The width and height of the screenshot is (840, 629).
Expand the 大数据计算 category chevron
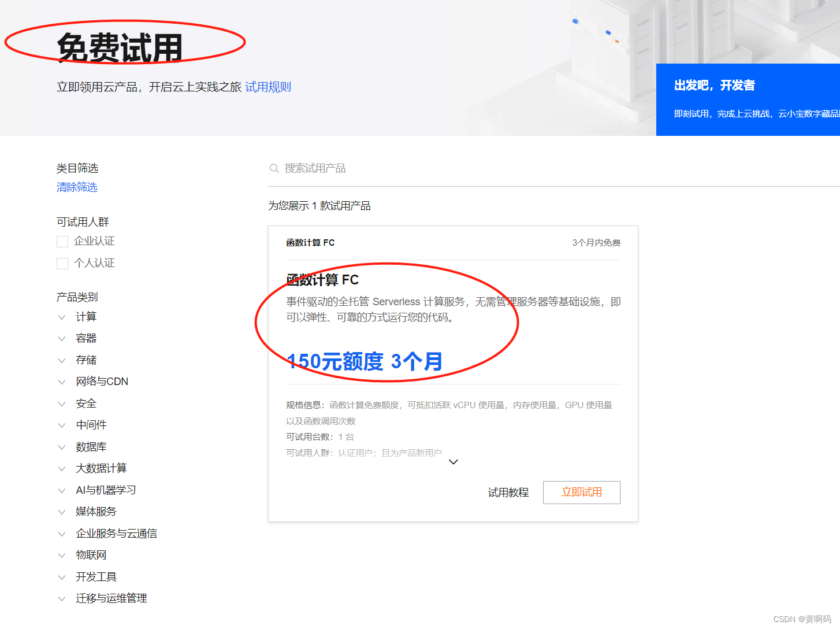point(62,469)
